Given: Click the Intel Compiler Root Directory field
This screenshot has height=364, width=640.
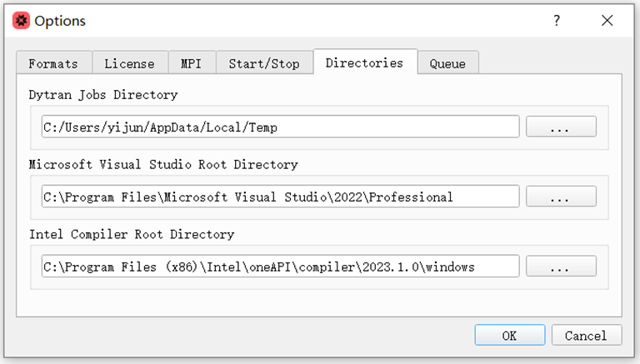Looking at the screenshot, I should (x=280, y=267).
